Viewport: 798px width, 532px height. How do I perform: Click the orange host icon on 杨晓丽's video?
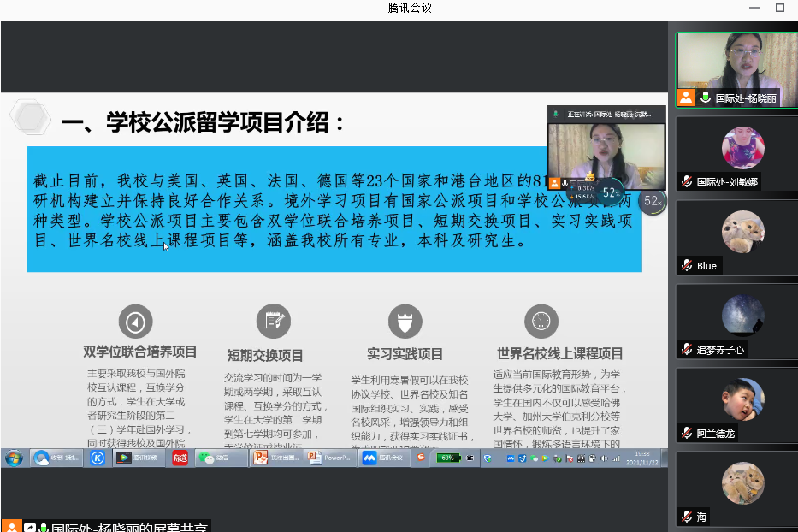click(686, 98)
